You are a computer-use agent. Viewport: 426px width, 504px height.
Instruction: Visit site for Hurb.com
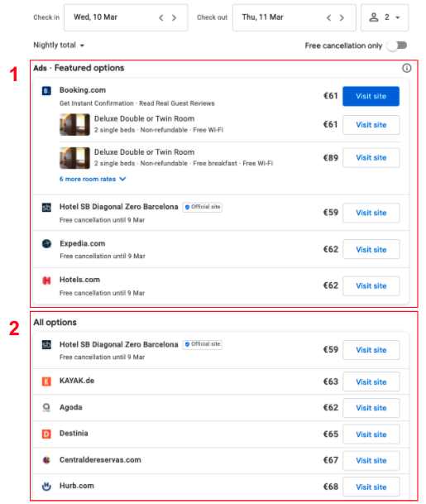pyautogui.click(x=371, y=487)
